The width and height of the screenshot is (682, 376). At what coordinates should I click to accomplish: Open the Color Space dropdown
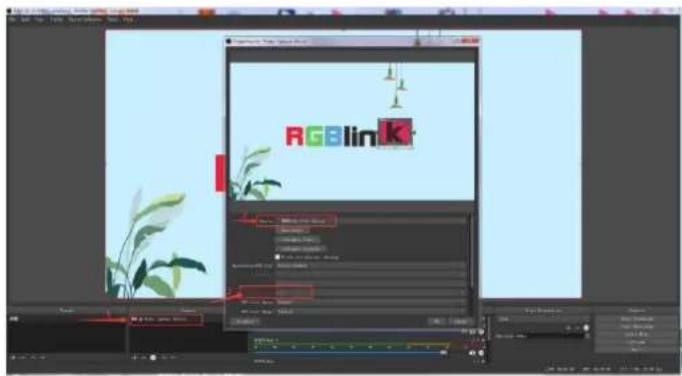(372, 302)
